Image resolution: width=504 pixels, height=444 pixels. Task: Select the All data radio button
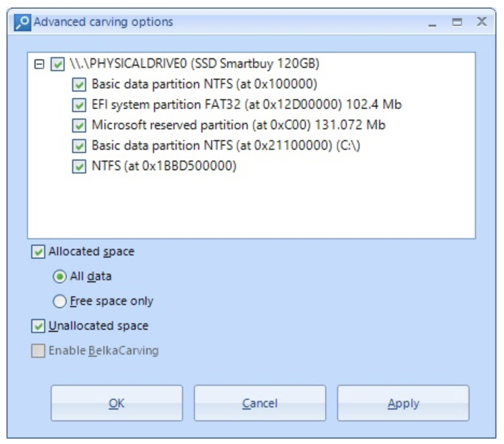pyautogui.click(x=59, y=276)
